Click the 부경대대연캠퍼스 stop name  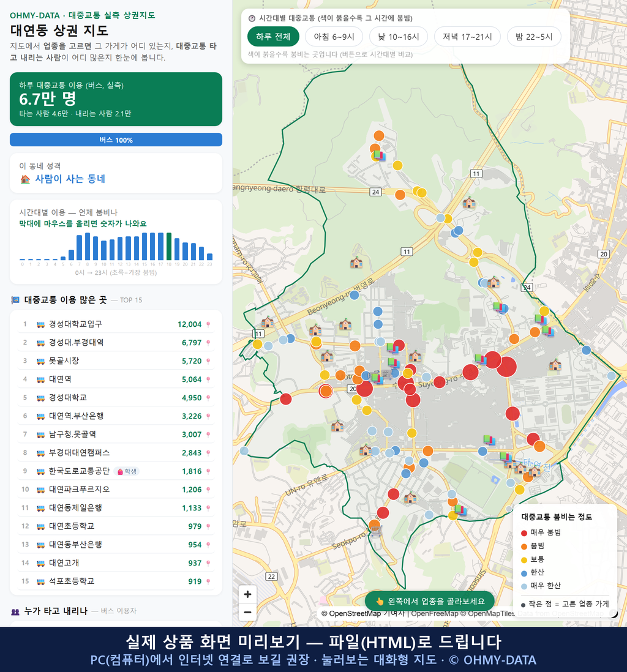tap(80, 452)
